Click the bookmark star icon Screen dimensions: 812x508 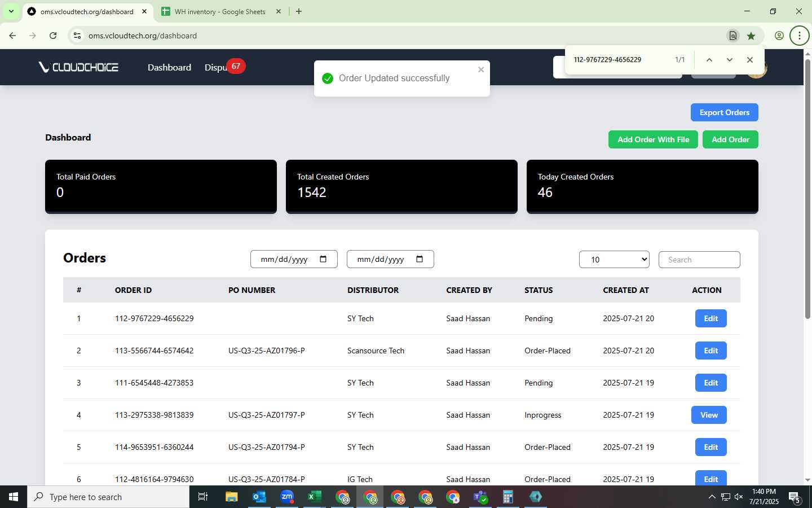(751, 36)
